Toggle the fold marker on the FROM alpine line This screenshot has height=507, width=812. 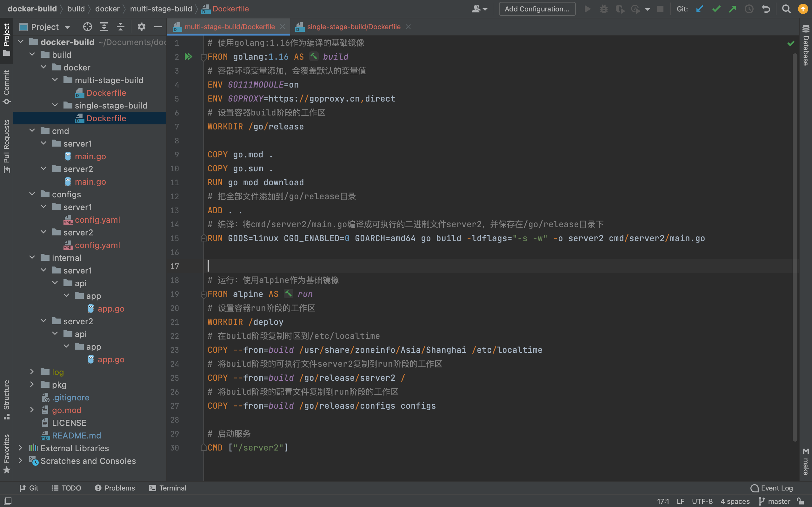pyautogui.click(x=203, y=294)
